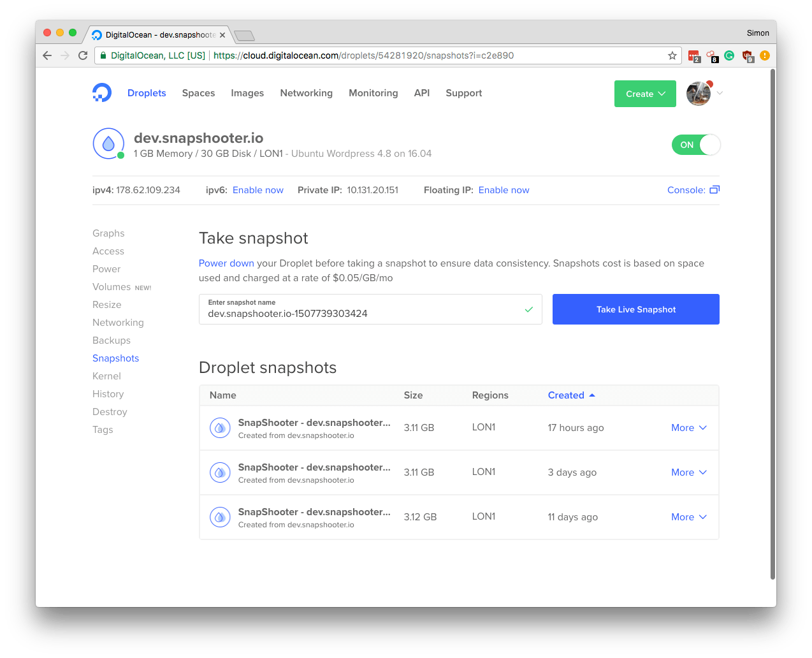
Task: Select Destroy in droplet sidebar
Action: pos(110,412)
